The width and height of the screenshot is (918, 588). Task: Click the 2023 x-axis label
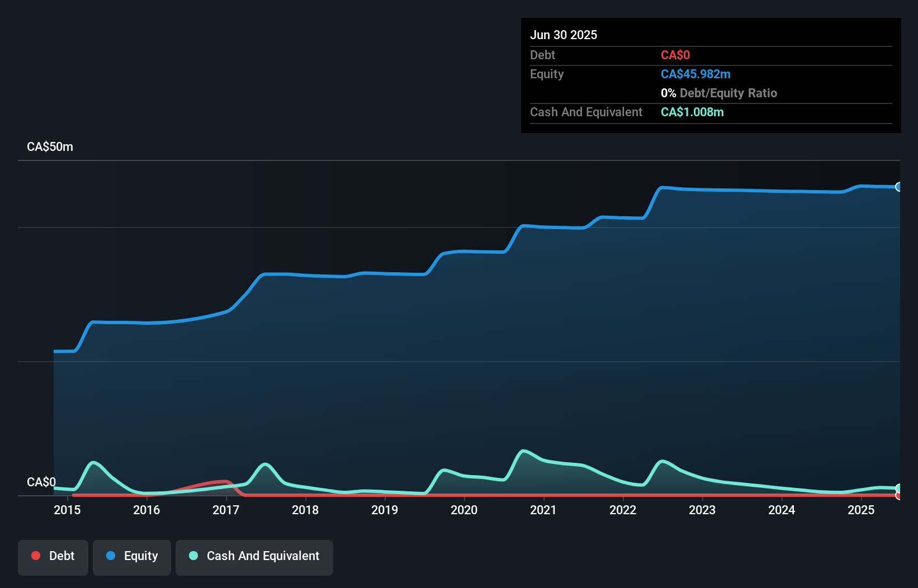click(x=702, y=510)
